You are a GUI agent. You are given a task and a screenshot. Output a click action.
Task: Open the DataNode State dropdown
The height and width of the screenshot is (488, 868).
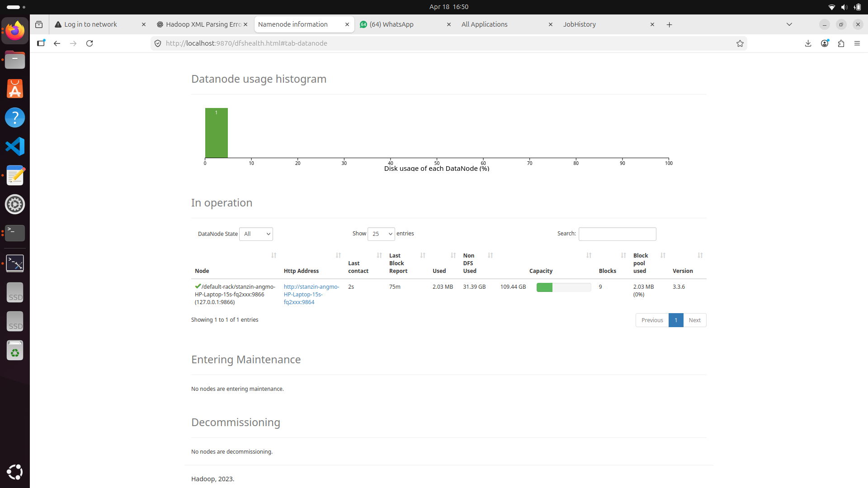pyautogui.click(x=256, y=234)
